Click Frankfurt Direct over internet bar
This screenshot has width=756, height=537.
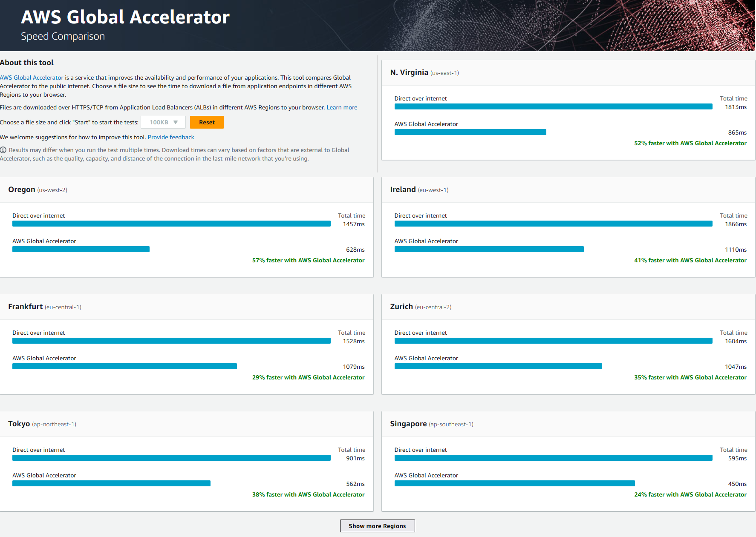coord(171,341)
